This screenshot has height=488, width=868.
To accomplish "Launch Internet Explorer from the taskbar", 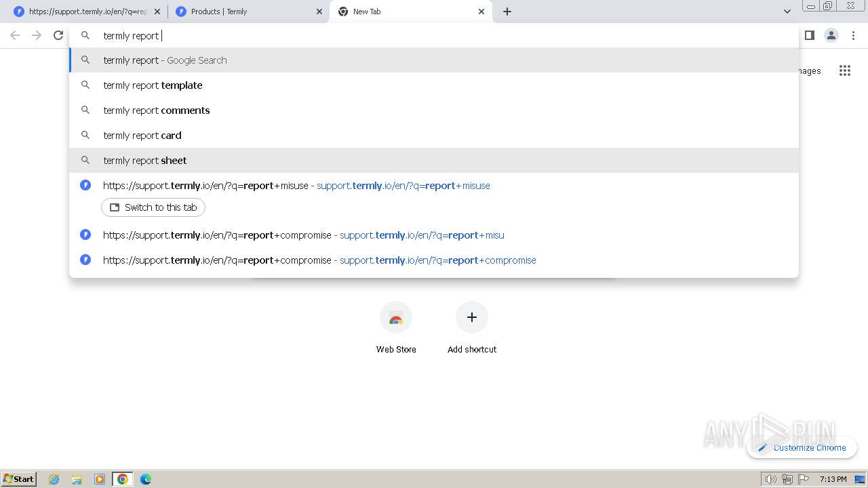I will point(54,479).
